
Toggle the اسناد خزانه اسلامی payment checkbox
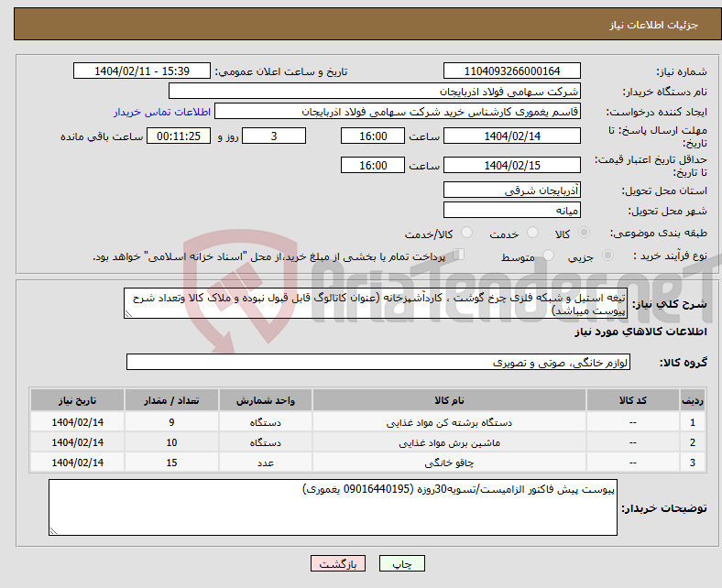[x=459, y=255]
